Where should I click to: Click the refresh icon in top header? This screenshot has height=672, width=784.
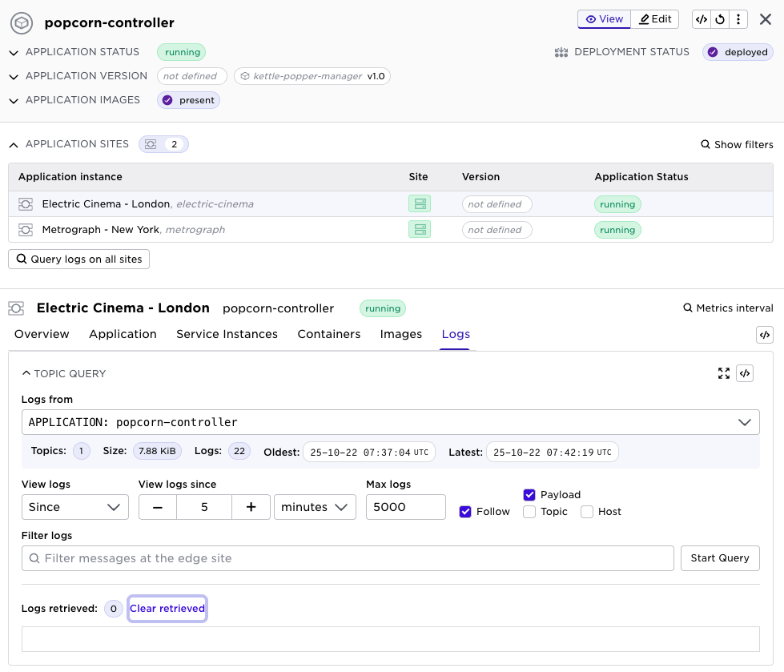click(720, 20)
